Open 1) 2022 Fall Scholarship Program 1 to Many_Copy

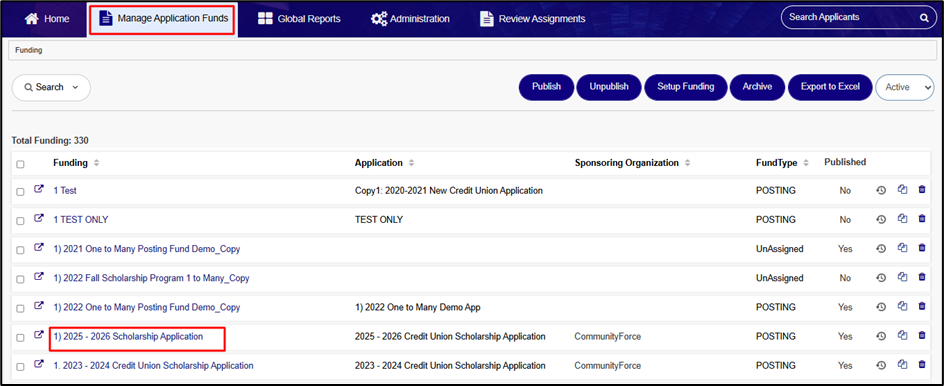(151, 278)
